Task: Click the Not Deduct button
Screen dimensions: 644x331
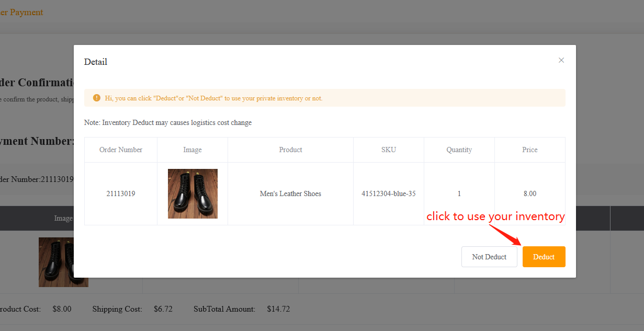Action: 489,257
